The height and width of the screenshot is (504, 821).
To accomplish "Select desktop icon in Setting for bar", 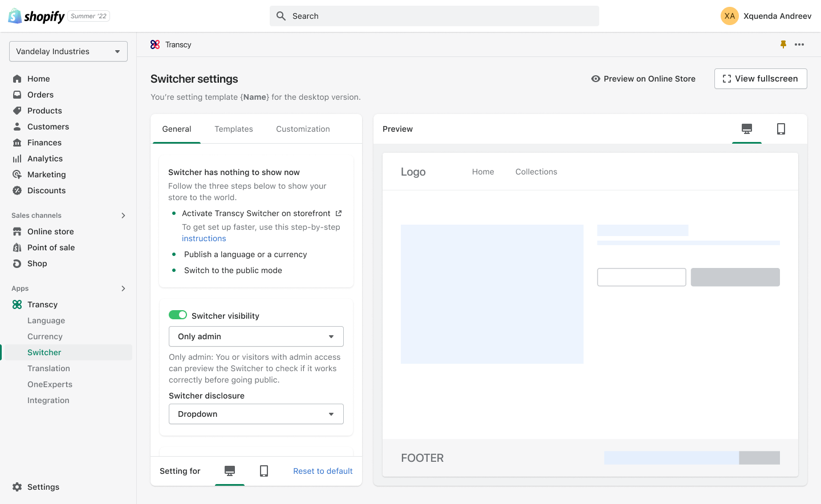I will (x=230, y=471).
